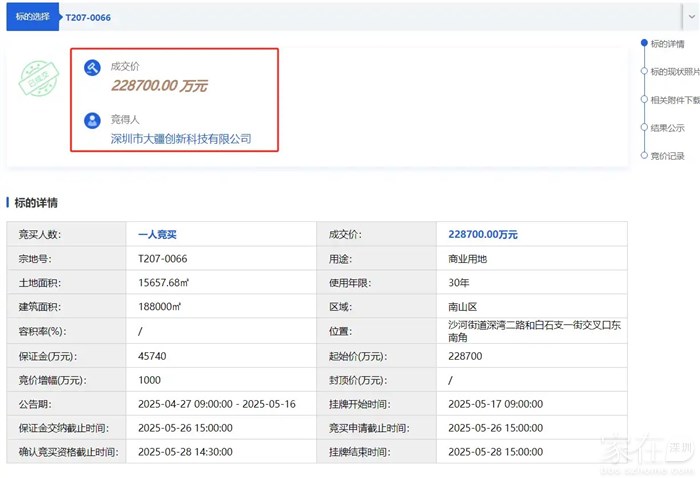The width and height of the screenshot is (700, 478).
Task: Click the hollow dot beside 标的现状照片
Action: pos(643,71)
